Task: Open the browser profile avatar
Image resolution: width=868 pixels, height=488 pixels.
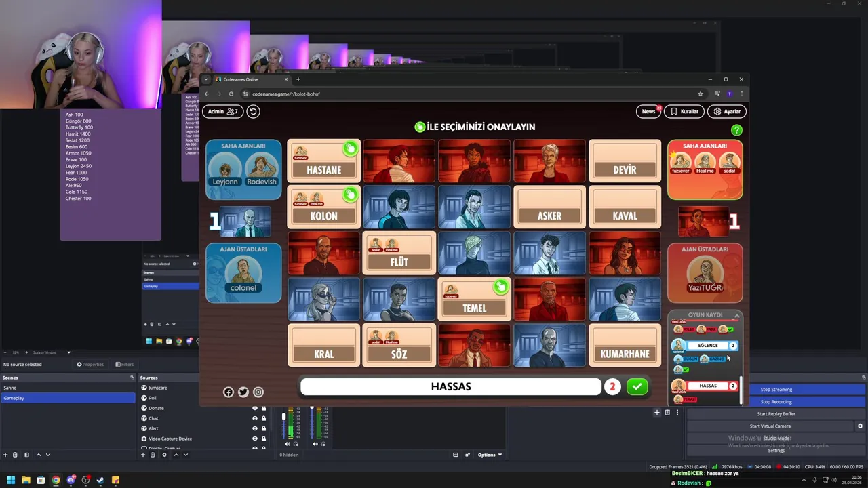Action: click(730, 94)
